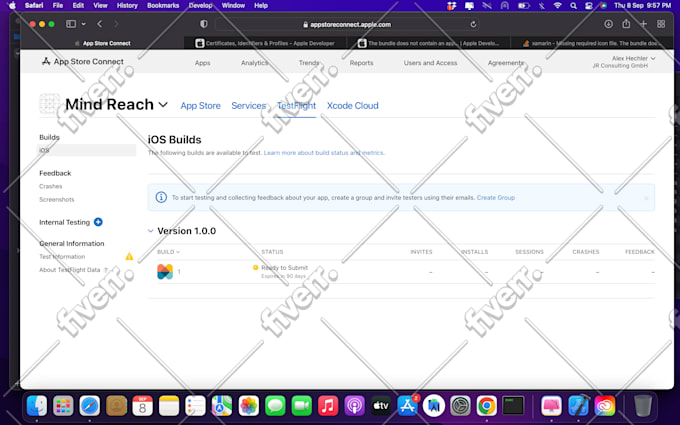The height and width of the screenshot is (425, 680).
Task: Open Photos from the Dock
Action: coord(248,406)
